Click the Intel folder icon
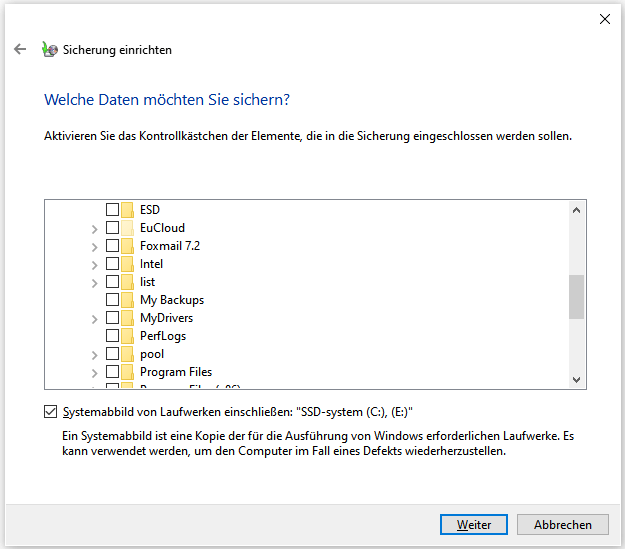625x549 pixels. (x=127, y=264)
